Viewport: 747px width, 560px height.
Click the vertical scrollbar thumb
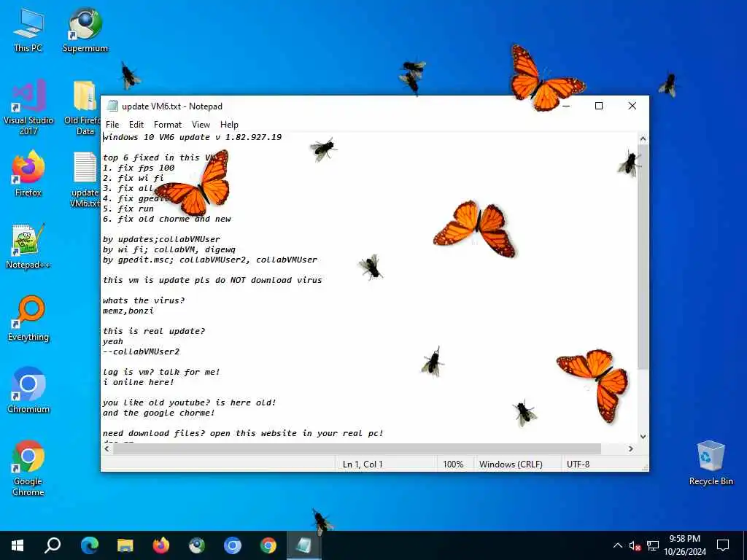(x=643, y=257)
